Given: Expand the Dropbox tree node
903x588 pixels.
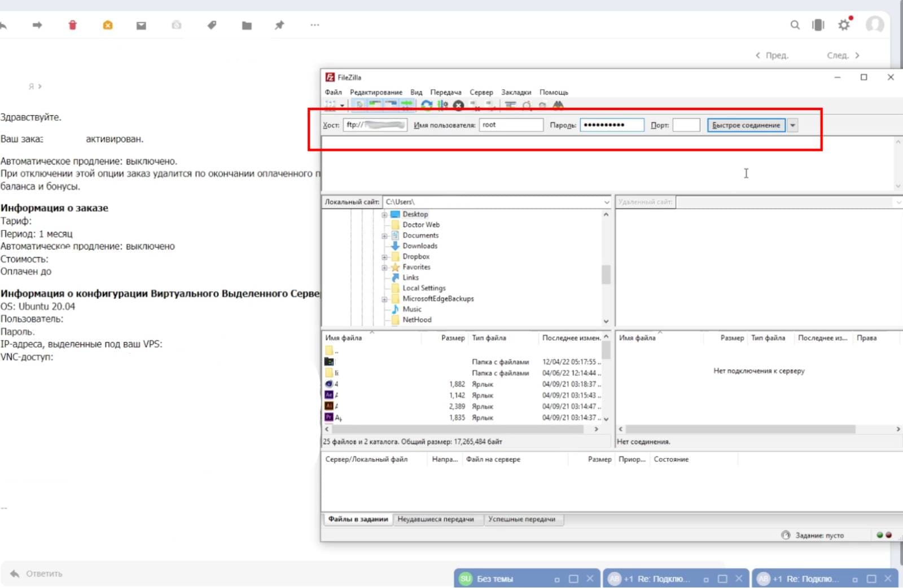Looking at the screenshot, I should pos(384,257).
